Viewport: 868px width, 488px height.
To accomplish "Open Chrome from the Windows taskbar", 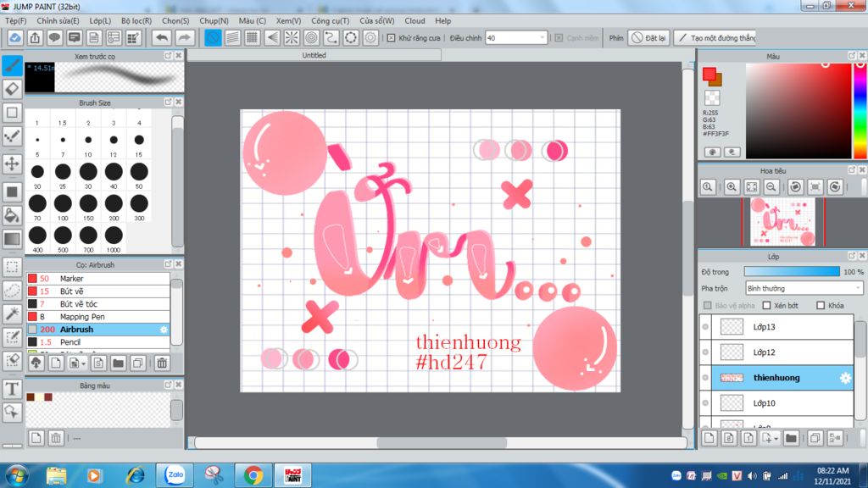I will [x=253, y=475].
